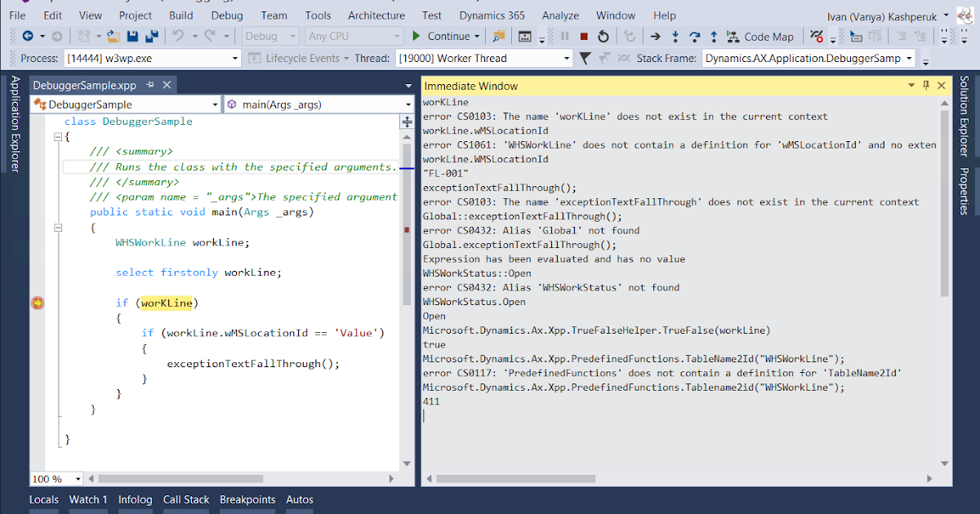Screen dimensions: 980x514
Task: Click the breakpoint glyph in the margin
Action: [37, 303]
